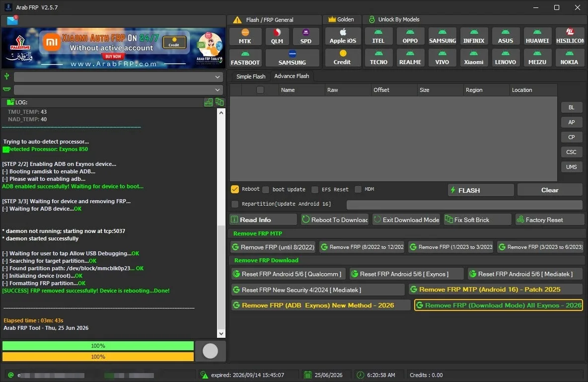Click the FLASH button
588x382 pixels.
pyautogui.click(x=480, y=190)
